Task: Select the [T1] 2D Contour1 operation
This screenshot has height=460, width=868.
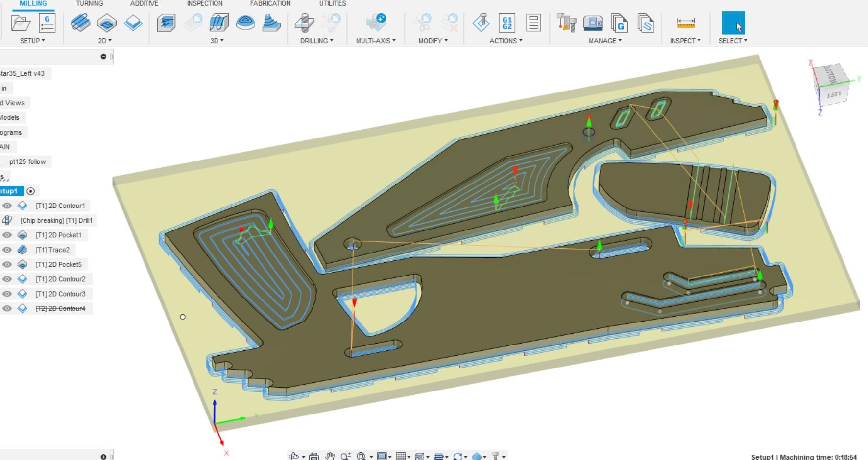Action: tap(60, 206)
